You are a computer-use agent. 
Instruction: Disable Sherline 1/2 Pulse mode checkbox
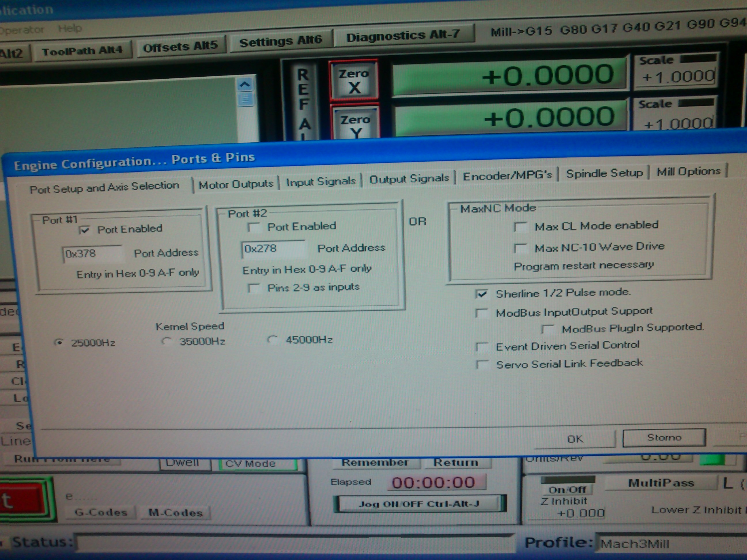[x=482, y=294]
